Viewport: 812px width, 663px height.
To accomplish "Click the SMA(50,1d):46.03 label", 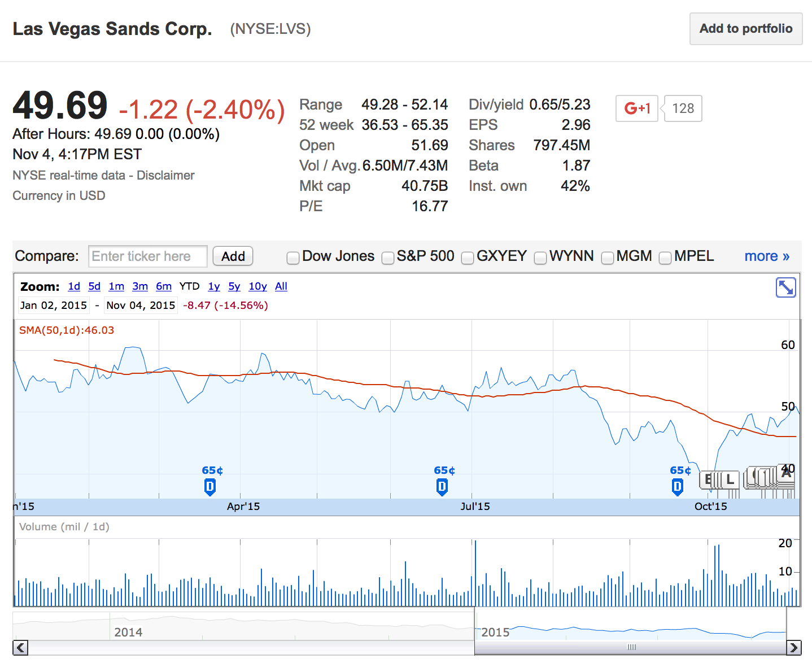I will click(67, 330).
